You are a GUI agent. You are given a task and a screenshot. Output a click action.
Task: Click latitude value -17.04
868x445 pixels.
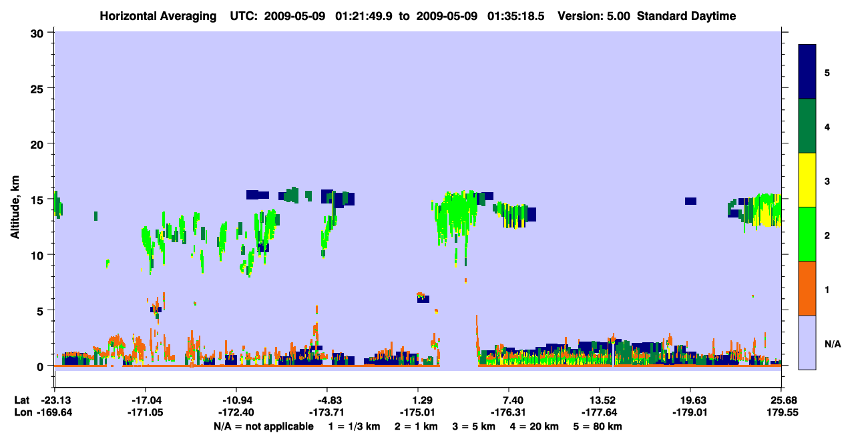(x=146, y=400)
